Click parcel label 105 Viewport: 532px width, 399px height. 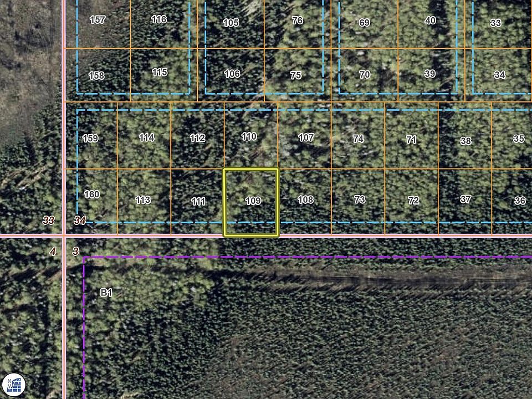(231, 23)
